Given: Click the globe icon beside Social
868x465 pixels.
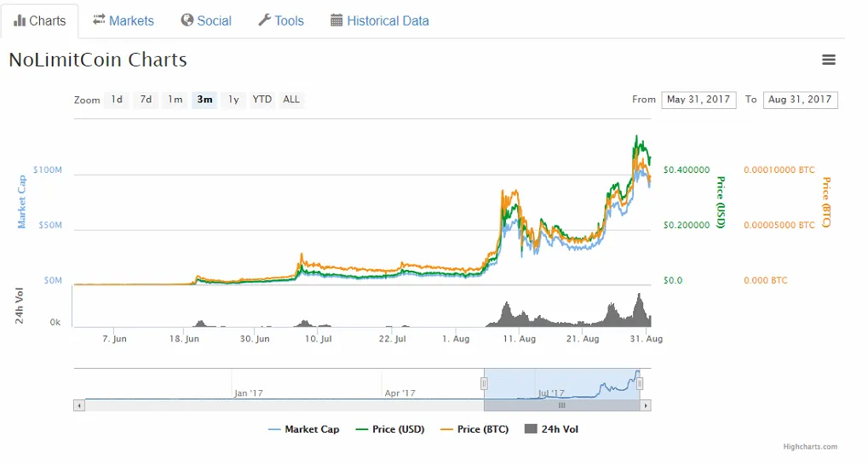Looking at the screenshot, I should click(x=187, y=20).
